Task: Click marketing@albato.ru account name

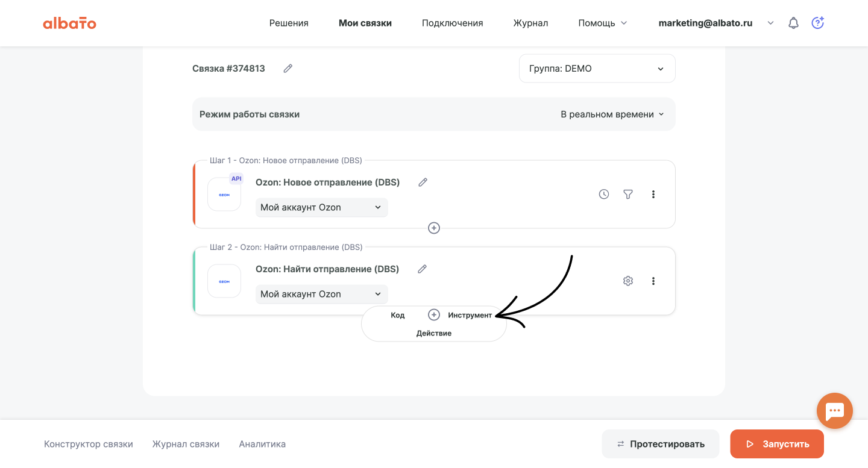Action: pos(705,23)
